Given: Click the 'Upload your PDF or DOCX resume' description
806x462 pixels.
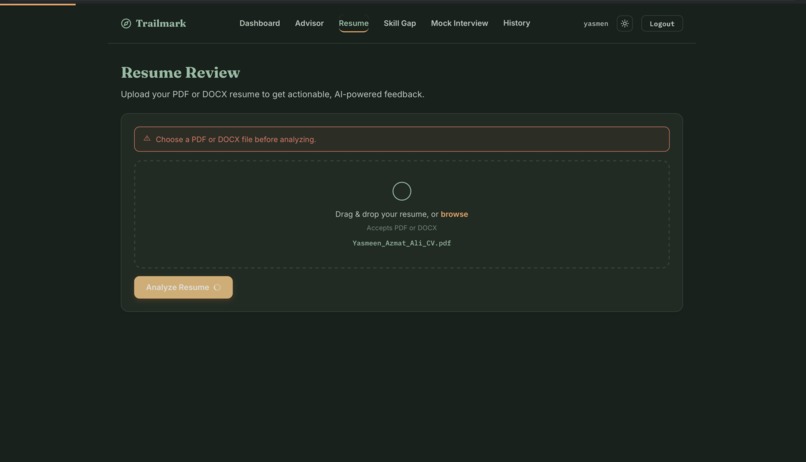Looking at the screenshot, I should pyautogui.click(x=272, y=94).
